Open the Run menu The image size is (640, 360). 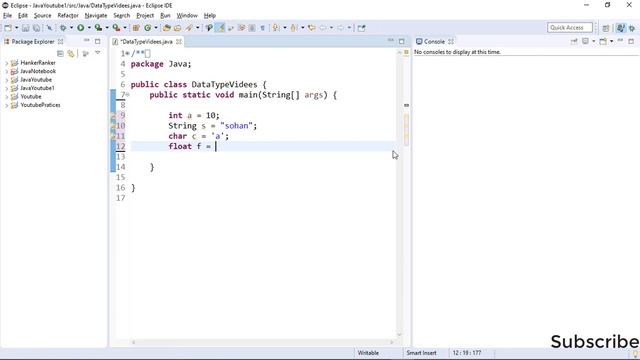click(x=165, y=16)
